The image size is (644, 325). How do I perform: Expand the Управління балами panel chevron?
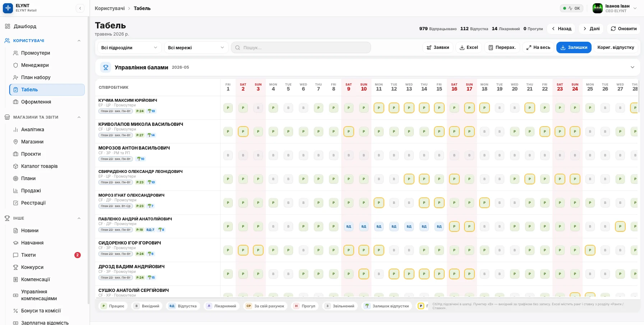tap(633, 67)
